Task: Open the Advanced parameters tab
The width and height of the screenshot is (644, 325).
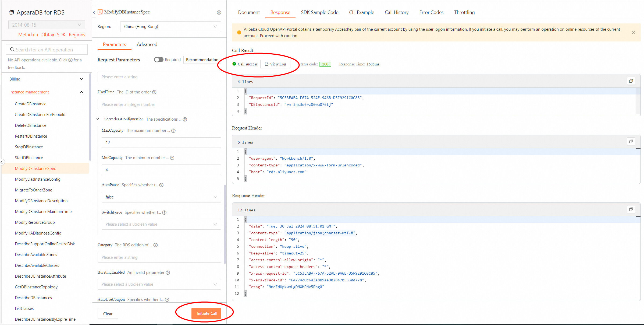Action: 147,44
